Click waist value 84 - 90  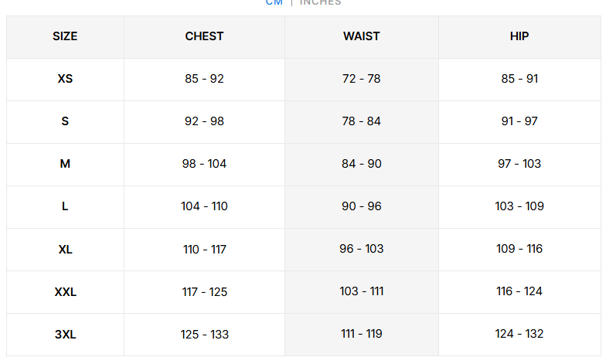[362, 164]
